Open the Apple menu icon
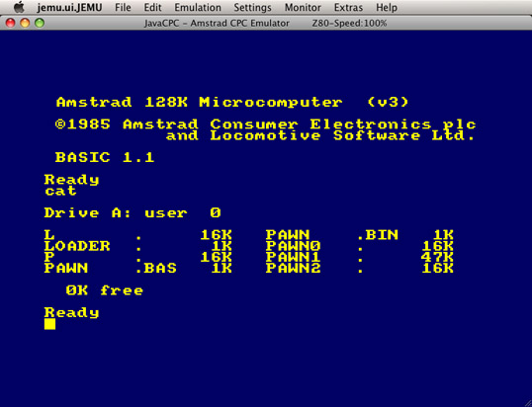The width and height of the screenshot is (532, 407). click(x=19, y=7)
